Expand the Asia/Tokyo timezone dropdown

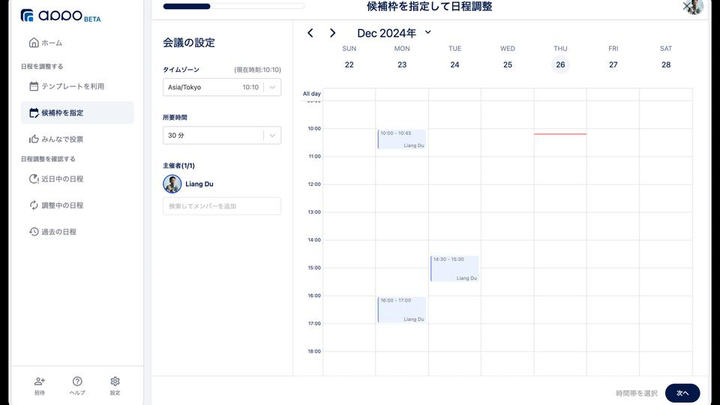point(221,87)
